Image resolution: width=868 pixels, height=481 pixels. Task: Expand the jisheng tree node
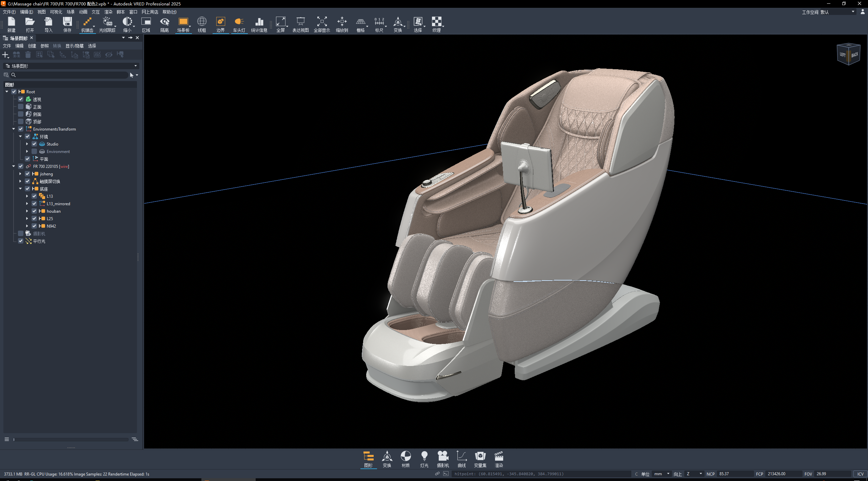click(x=21, y=174)
